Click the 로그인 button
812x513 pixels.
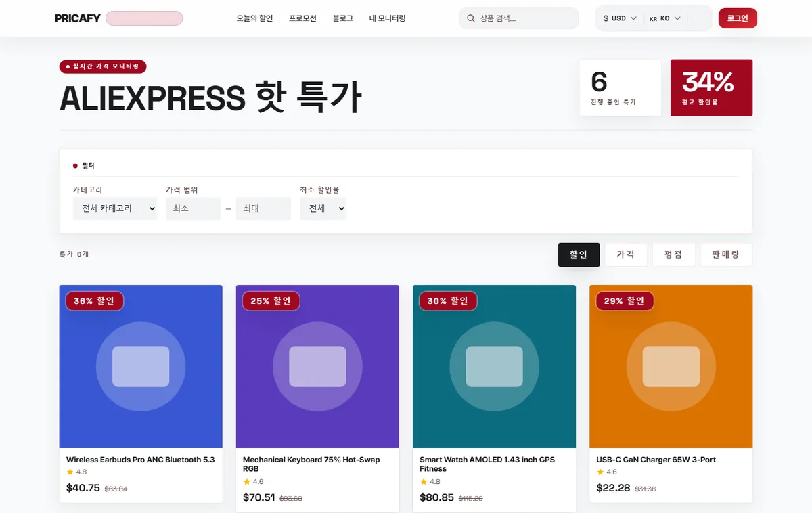[738, 18]
